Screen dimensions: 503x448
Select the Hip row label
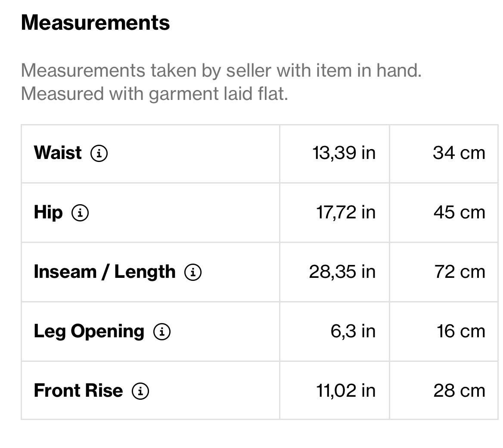[48, 212]
